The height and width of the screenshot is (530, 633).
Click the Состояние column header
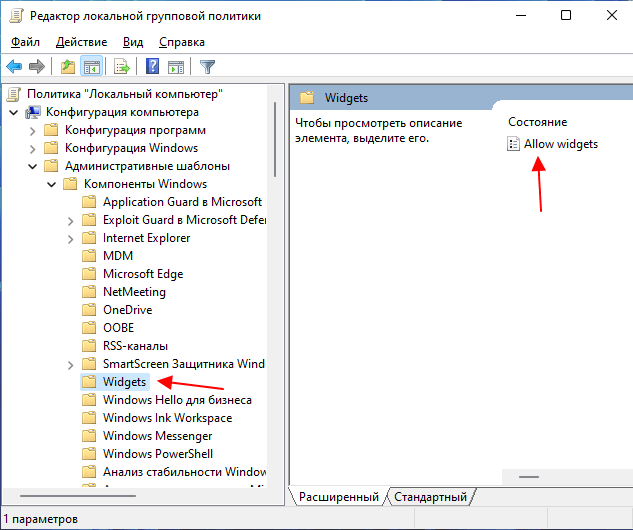537,122
